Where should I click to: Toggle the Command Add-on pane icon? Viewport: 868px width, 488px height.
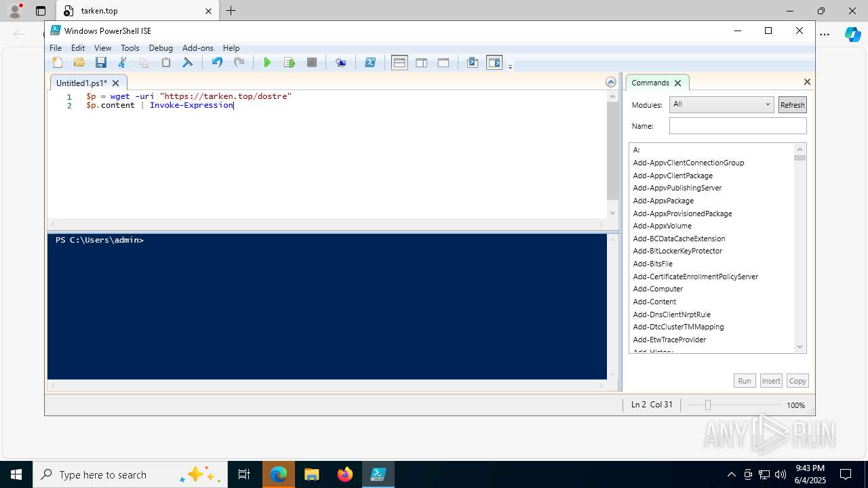[494, 62]
